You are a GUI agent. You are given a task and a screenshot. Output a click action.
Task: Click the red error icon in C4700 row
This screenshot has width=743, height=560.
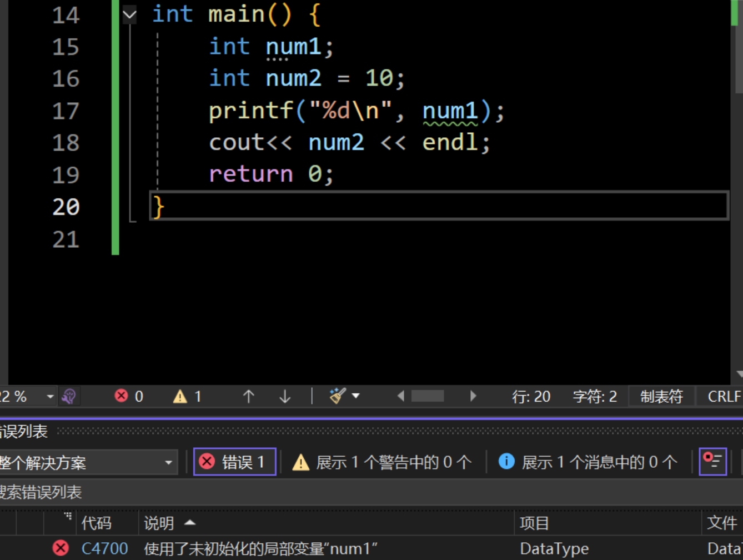tap(61, 548)
